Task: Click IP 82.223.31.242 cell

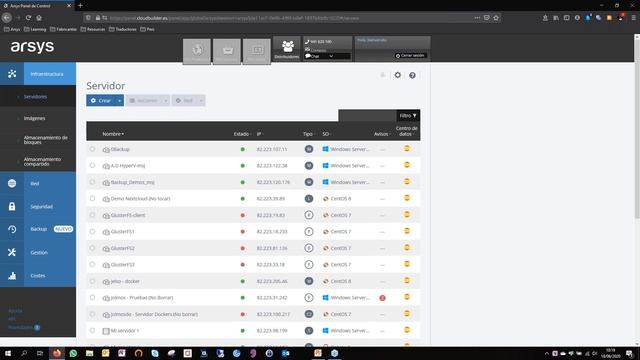Action: tap(272, 298)
